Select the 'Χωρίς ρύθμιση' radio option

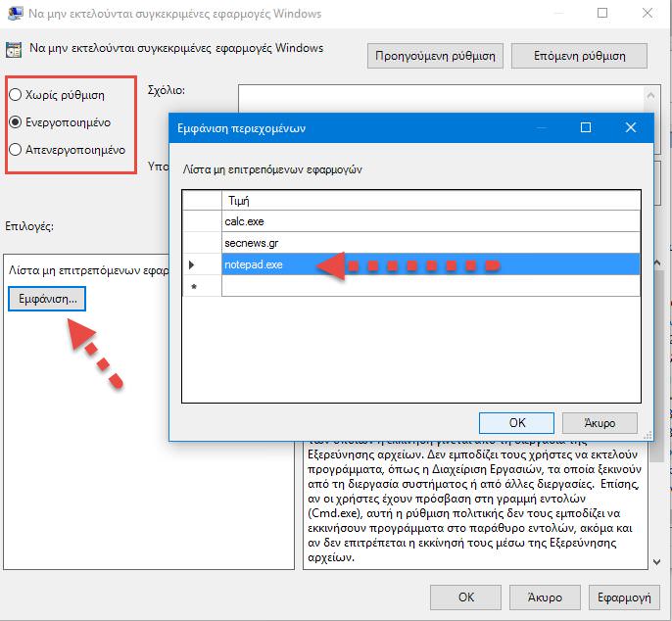(15, 95)
